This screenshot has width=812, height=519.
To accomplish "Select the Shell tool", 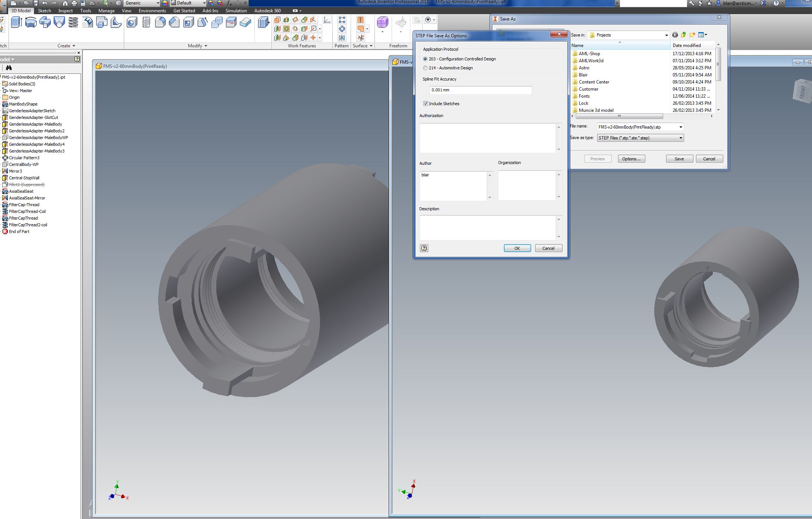I will (188, 22).
